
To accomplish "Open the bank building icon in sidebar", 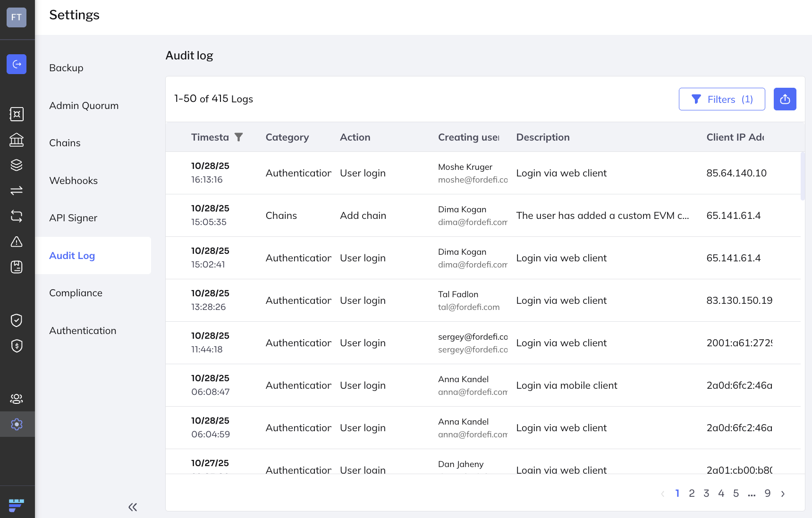I will pos(17,140).
